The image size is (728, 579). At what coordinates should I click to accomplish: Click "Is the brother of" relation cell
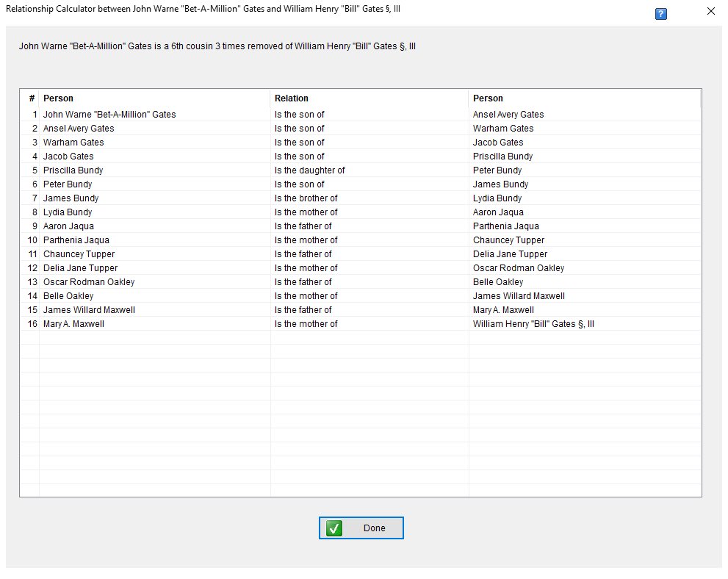point(306,198)
